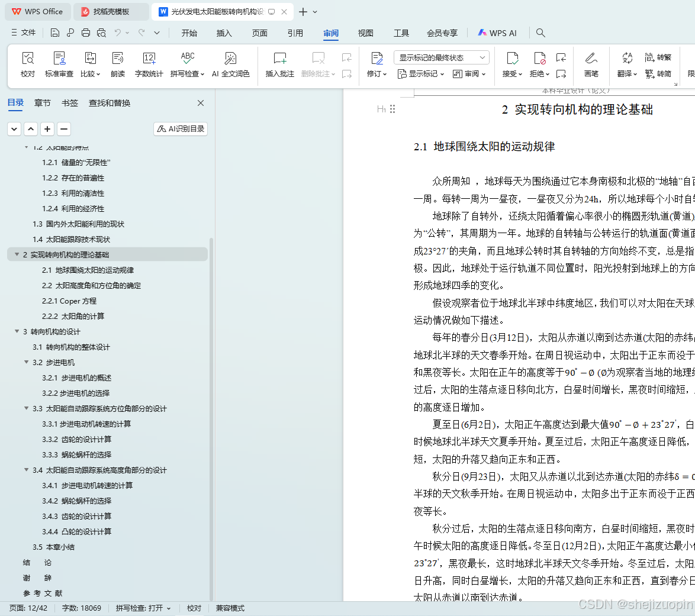Switch to the WPS Office home tab
Viewport: 695px width, 616px height.
point(38,12)
